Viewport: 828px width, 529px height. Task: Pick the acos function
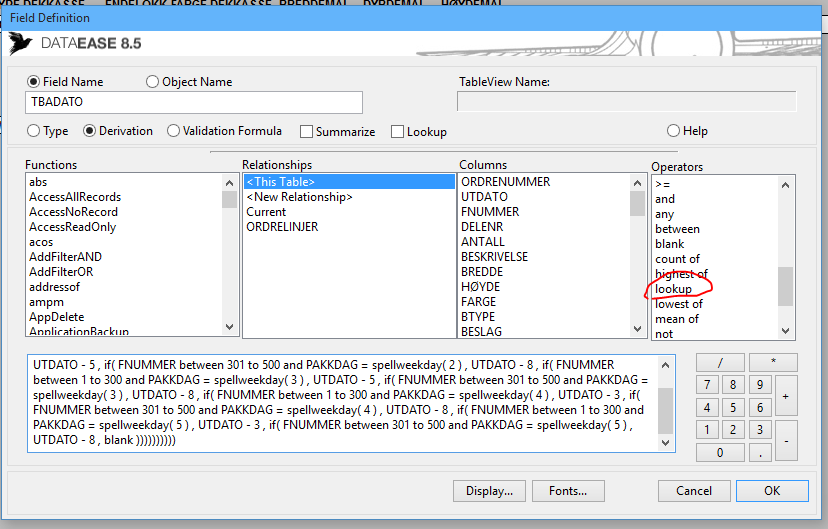pos(41,242)
